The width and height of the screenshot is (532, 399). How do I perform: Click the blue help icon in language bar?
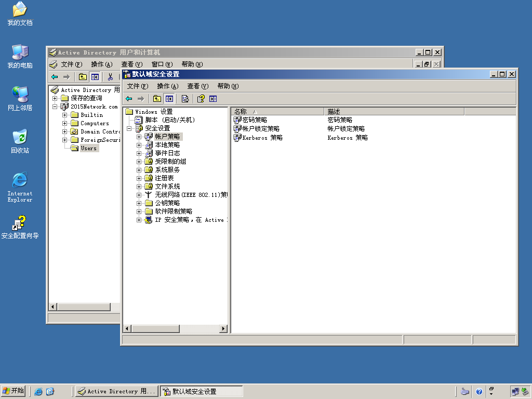[479, 392]
